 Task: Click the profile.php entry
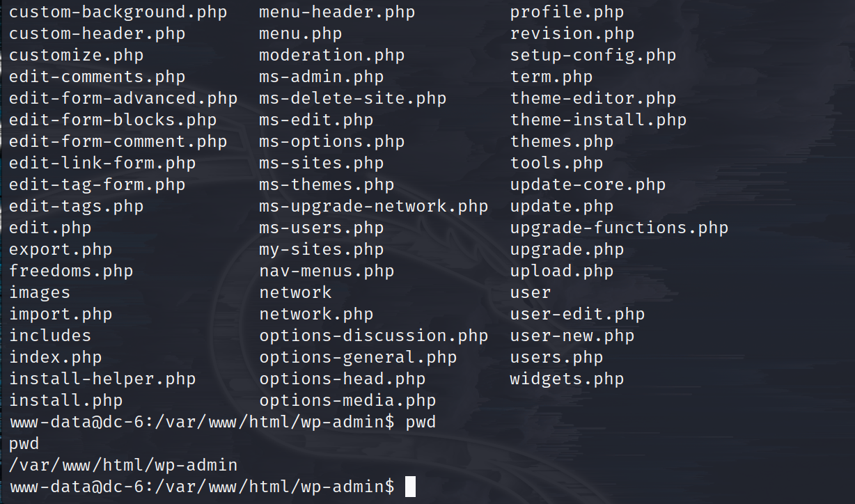pyautogui.click(x=567, y=13)
